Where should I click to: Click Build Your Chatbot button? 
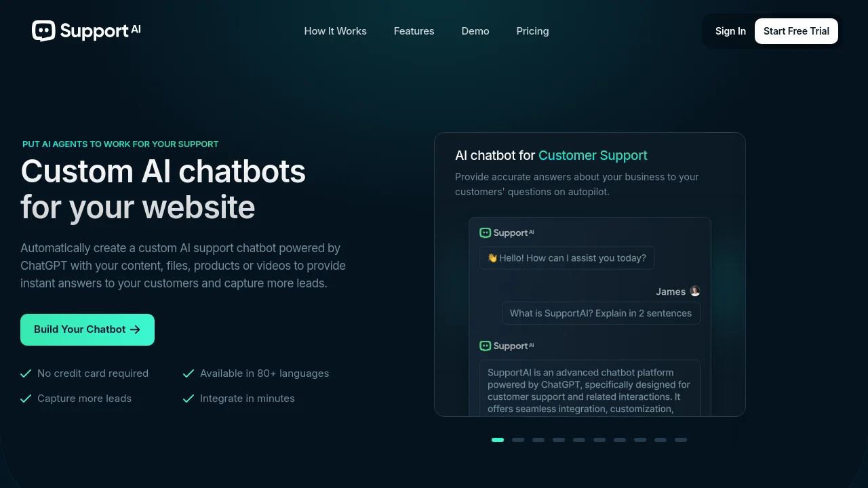tap(87, 329)
